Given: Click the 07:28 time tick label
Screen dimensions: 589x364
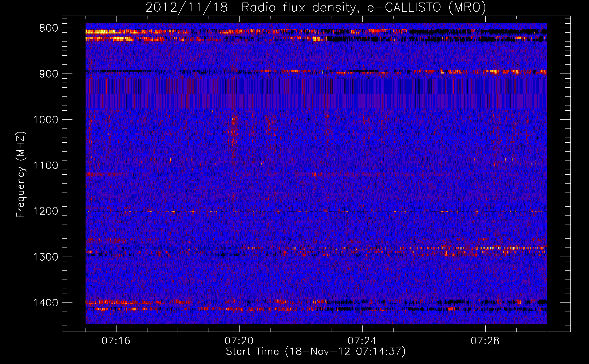Looking at the screenshot, I should (485, 341).
